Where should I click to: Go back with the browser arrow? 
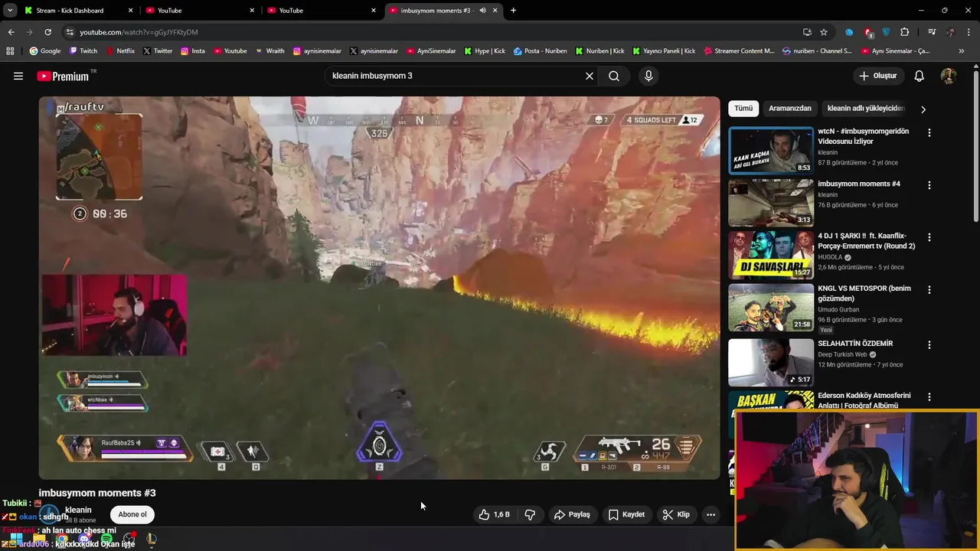click(11, 32)
